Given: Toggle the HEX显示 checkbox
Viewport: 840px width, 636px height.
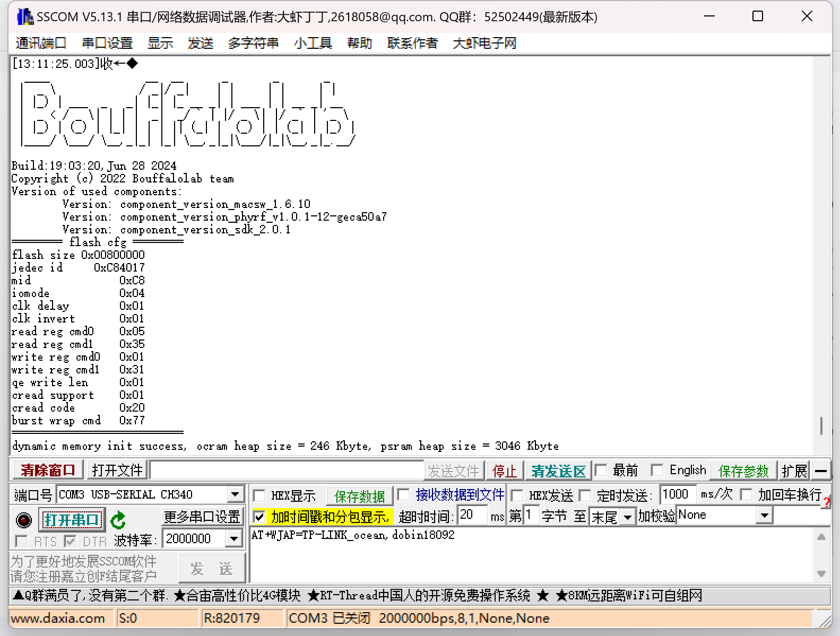Looking at the screenshot, I should coord(259,495).
